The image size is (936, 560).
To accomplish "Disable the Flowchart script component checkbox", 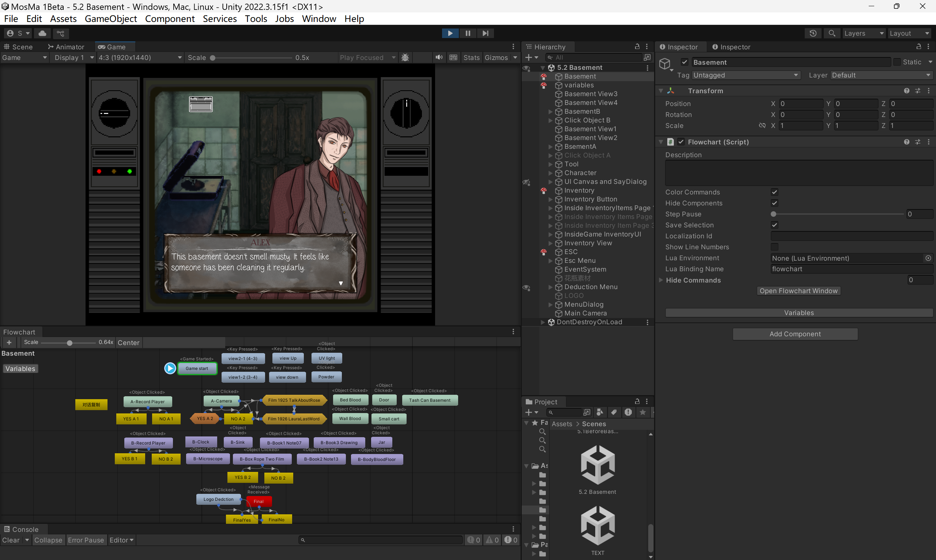I will (x=680, y=142).
